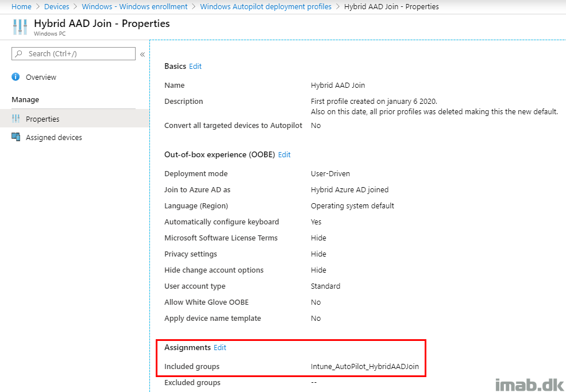Screen dimensions: 566x392
Task: Click the Automatically configure keyboard label
Action: coord(222,222)
